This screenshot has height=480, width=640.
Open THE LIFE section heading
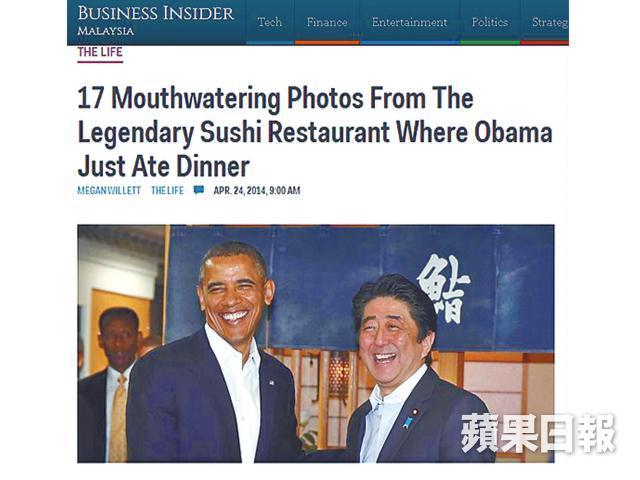(100, 52)
